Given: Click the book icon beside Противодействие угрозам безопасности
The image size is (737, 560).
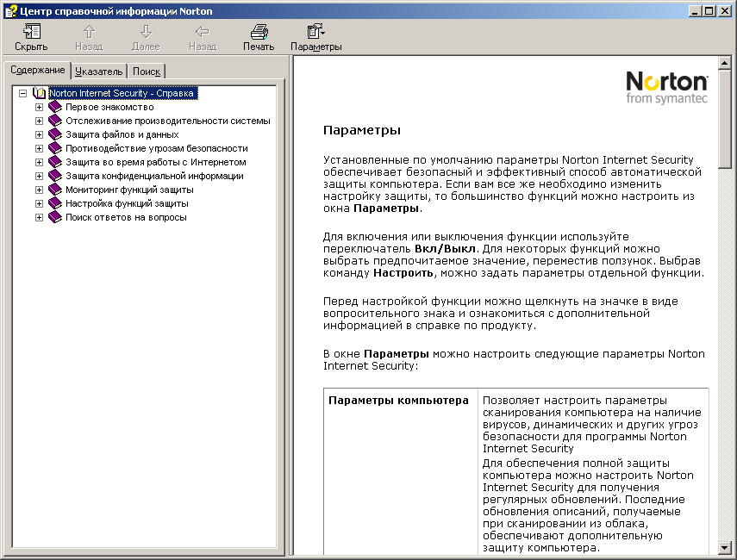Looking at the screenshot, I should [x=55, y=148].
